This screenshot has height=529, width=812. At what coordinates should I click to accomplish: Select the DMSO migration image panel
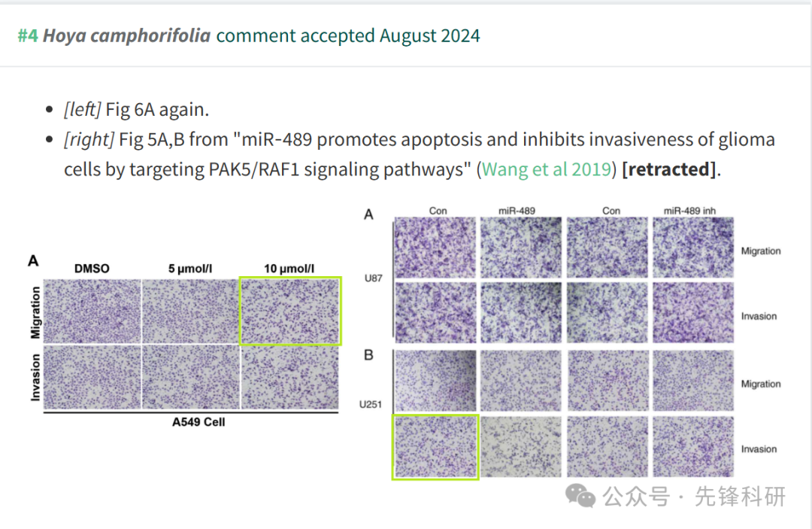click(x=92, y=312)
